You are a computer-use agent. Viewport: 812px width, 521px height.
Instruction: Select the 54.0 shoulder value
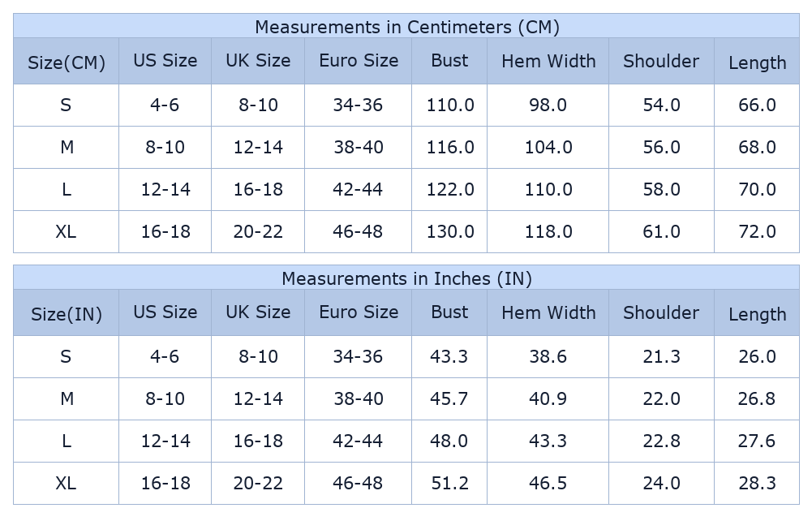661,105
